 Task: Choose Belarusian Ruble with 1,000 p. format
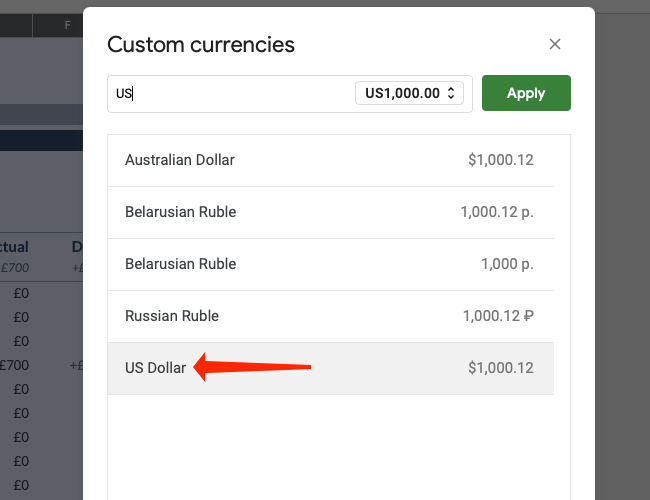(181, 264)
